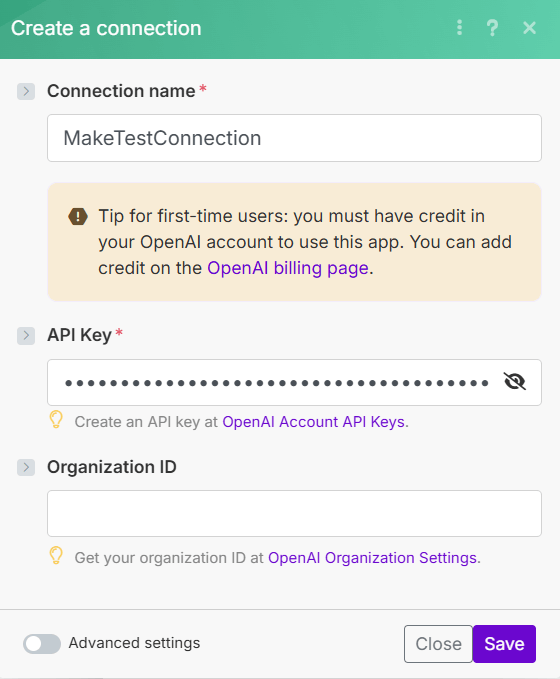Click the lightbulb hint icon under Organization ID
This screenshot has width=560, height=679.
[x=56, y=555]
